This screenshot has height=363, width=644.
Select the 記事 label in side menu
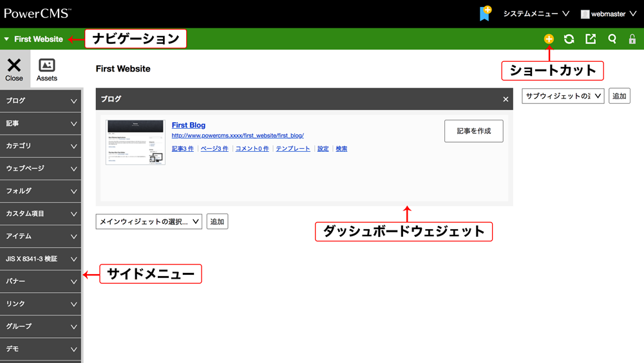coord(12,123)
